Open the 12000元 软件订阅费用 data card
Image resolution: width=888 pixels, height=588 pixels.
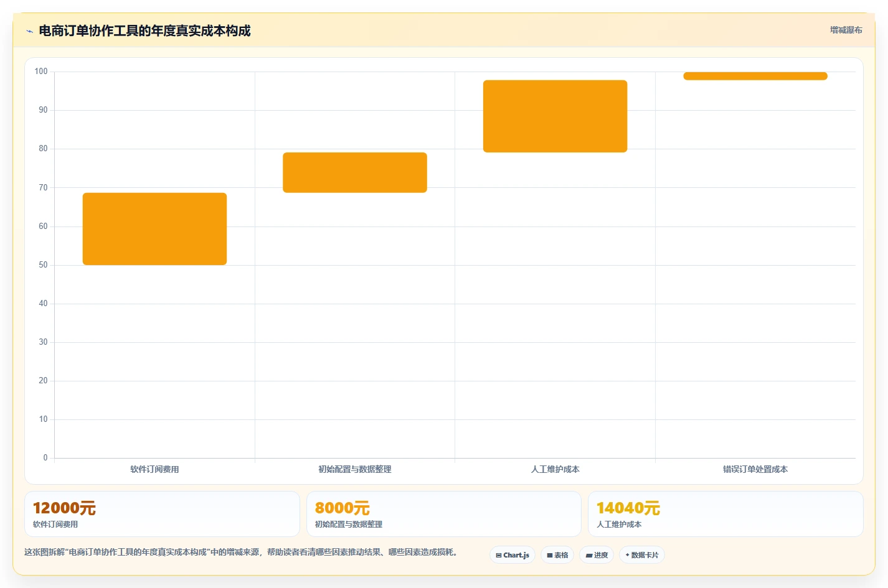coord(162,514)
